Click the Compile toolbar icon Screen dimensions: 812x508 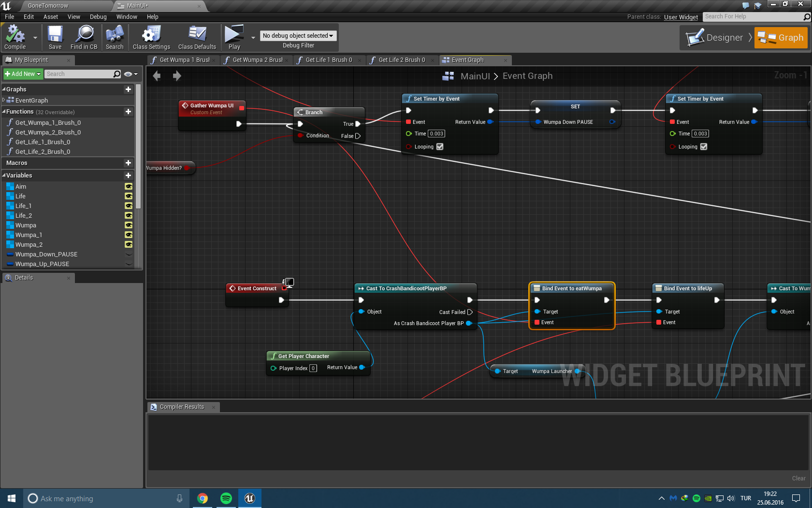15,37
